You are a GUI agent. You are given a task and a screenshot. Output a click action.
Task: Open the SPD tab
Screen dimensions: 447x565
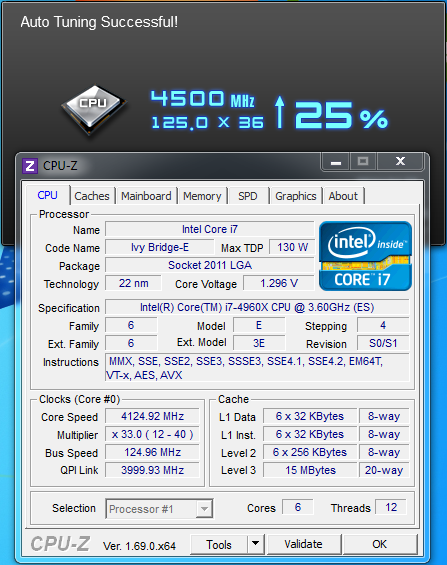[x=247, y=196]
